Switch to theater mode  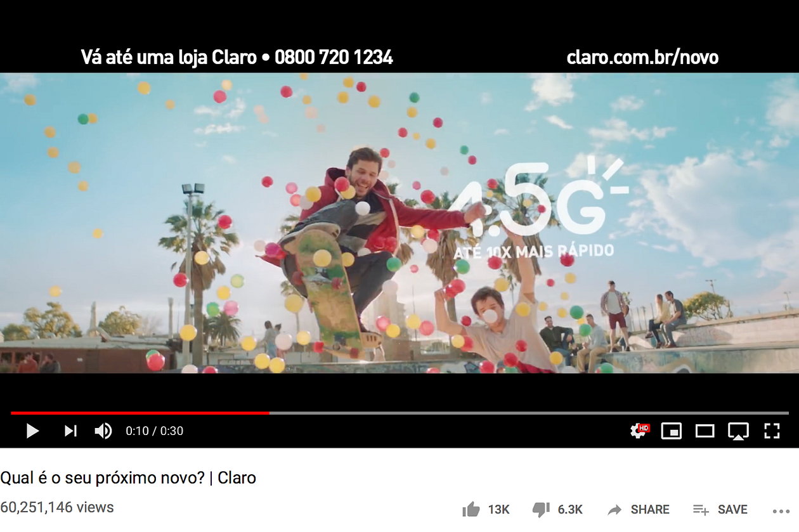click(705, 431)
